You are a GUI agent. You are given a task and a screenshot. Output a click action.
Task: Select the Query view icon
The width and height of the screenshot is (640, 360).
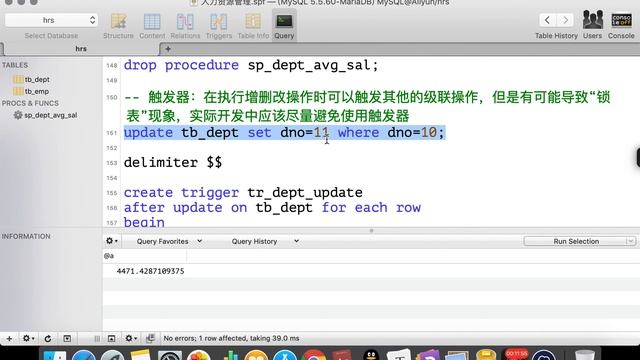pos(284,21)
